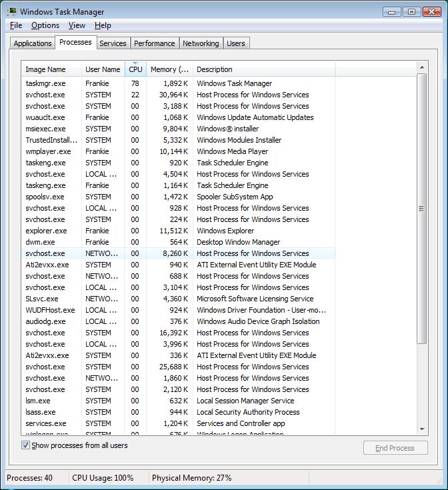This screenshot has height=490, width=448.
Task: Switch to the Users tab
Action: (x=236, y=43)
